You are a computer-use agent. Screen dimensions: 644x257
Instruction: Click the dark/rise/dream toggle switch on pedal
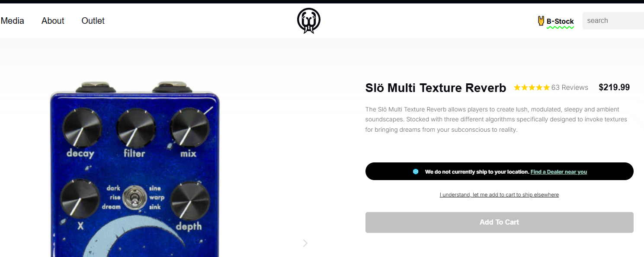[131, 198]
